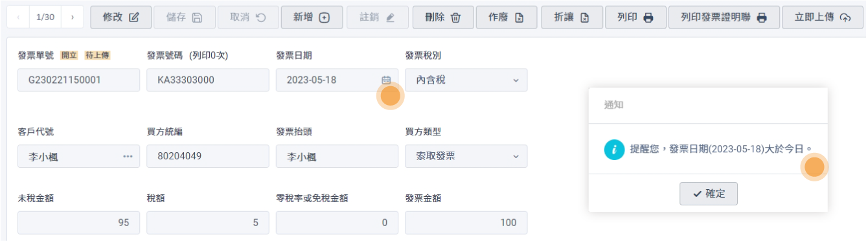This screenshot has width=868, height=241.
Task: Click 刪除 trash button
Action: [x=443, y=17]
